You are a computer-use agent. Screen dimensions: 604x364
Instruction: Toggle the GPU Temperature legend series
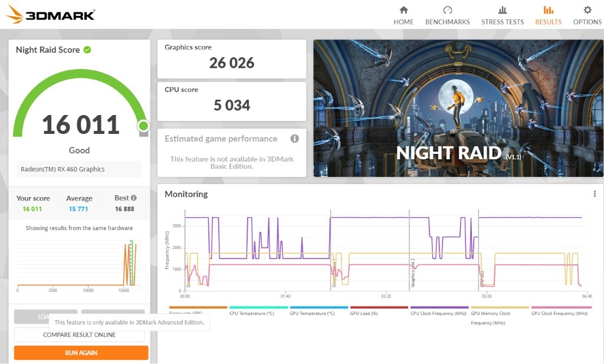pos(312,313)
